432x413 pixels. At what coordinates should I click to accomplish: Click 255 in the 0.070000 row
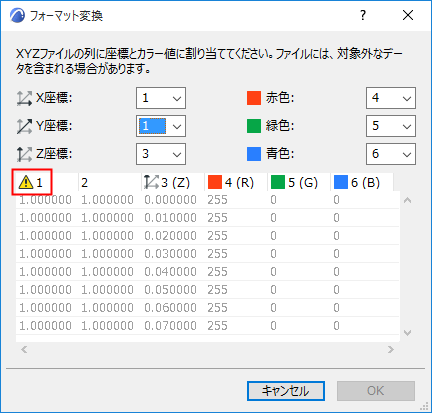tap(217, 326)
